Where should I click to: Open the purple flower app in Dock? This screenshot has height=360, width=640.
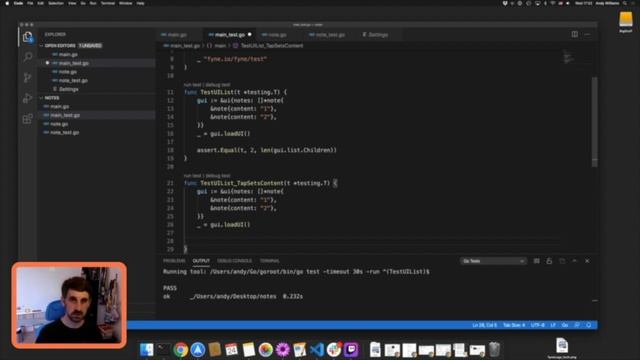[282, 350]
